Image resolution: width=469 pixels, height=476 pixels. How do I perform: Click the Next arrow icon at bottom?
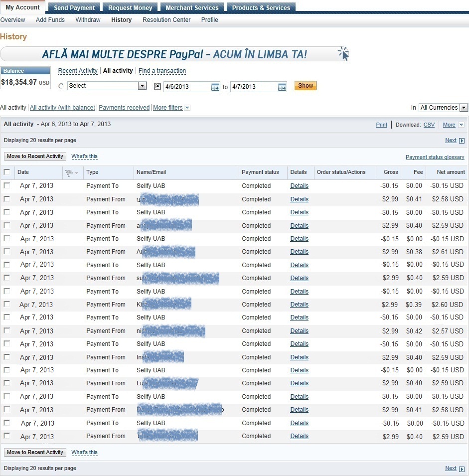462,469
